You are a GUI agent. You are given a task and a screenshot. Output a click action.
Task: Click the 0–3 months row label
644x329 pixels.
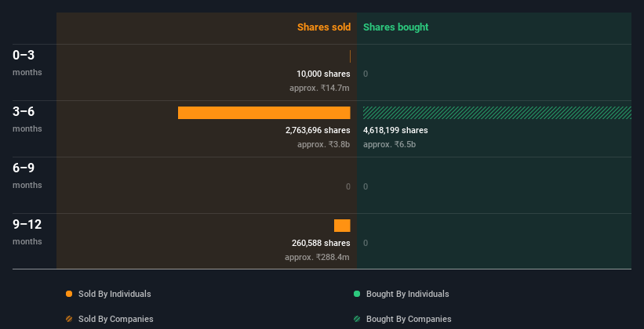click(x=27, y=63)
